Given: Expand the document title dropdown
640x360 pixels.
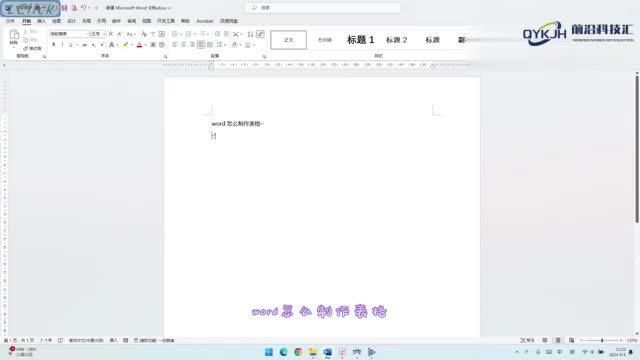Looking at the screenshot, I should (169, 8).
